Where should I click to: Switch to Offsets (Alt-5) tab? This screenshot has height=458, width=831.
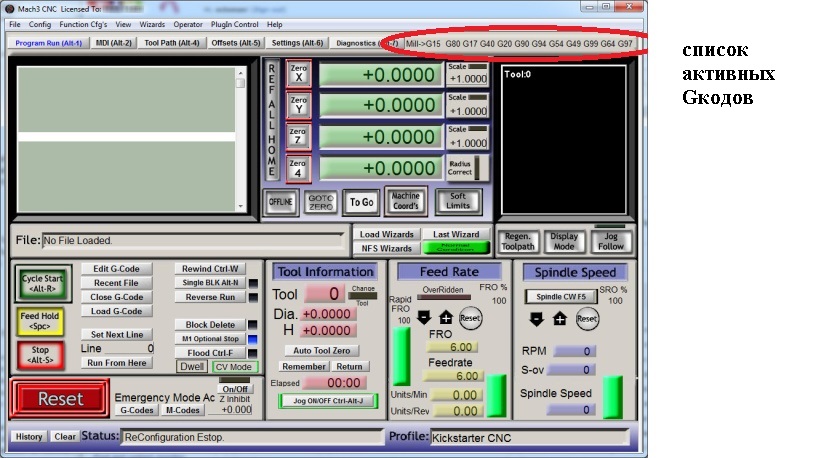236,43
